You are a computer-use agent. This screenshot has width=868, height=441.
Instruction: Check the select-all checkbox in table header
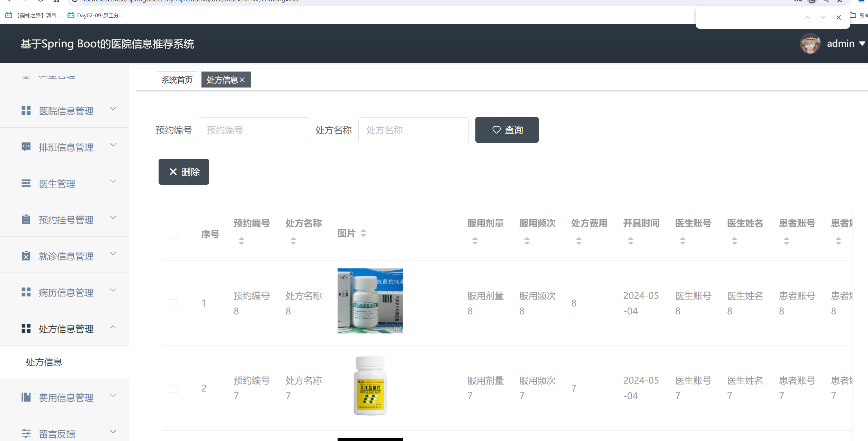click(x=173, y=234)
